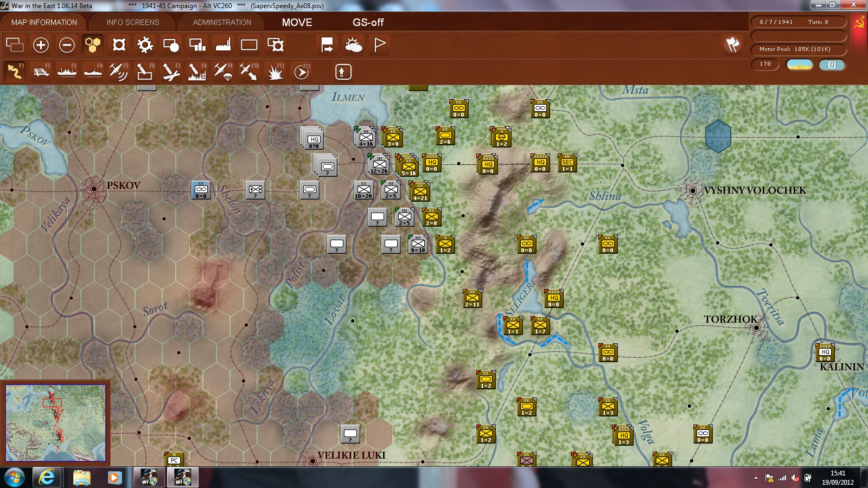Click the Pskov city marker
The width and height of the screenshot is (868, 488).
pyautogui.click(x=94, y=189)
